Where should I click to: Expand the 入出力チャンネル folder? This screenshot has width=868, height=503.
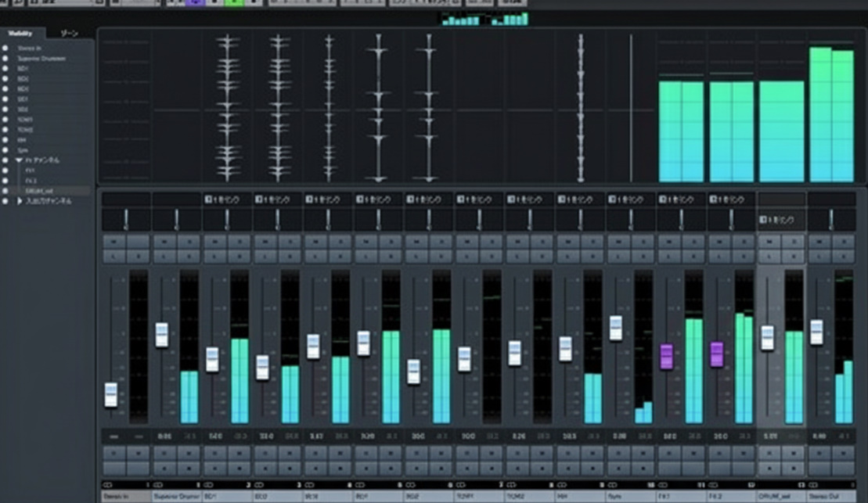(20, 201)
